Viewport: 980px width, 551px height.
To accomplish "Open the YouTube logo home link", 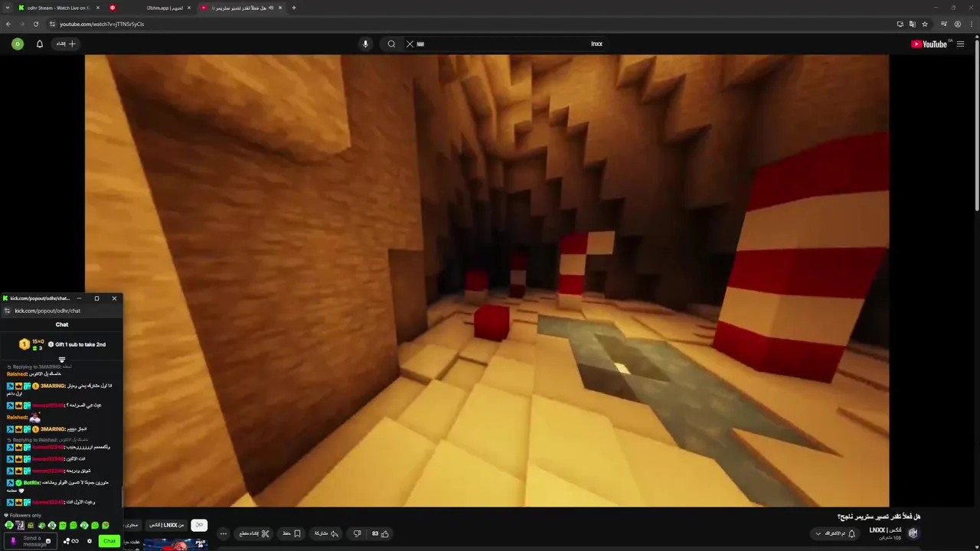I will coord(929,44).
